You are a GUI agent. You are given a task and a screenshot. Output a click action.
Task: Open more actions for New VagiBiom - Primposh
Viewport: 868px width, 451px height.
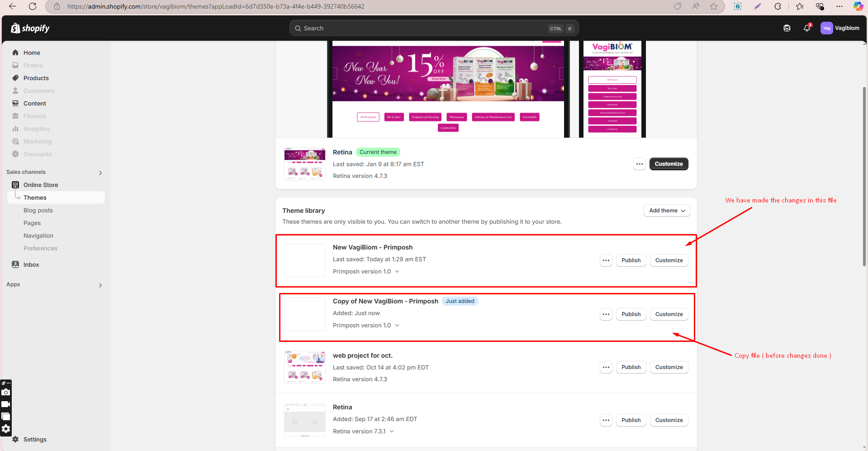click(x=606, y=260)
